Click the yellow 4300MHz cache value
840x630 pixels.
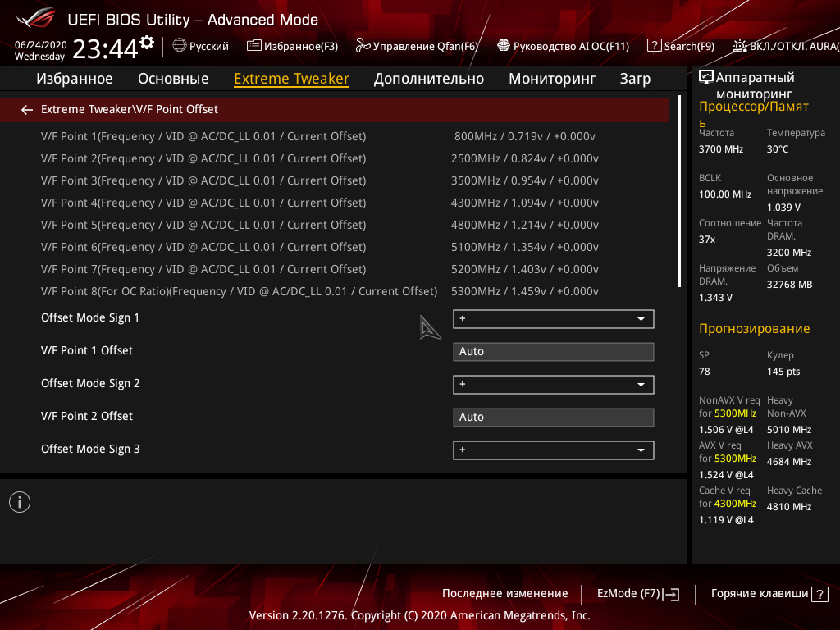[x=735, y=504]
